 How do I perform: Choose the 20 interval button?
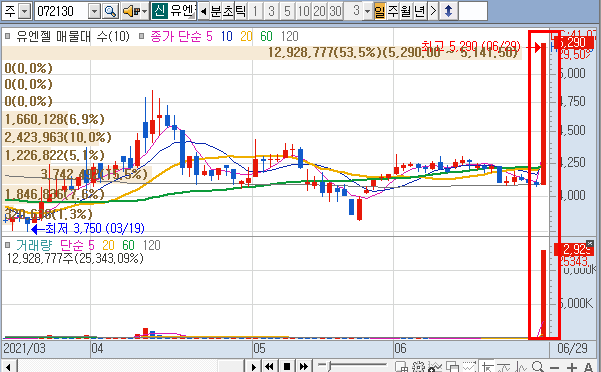click(319, 11)
